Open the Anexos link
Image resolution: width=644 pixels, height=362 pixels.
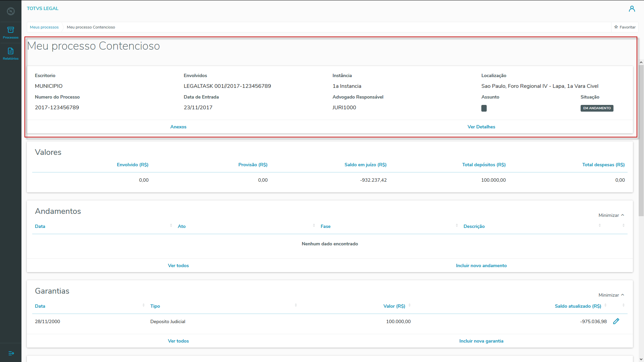178,127
